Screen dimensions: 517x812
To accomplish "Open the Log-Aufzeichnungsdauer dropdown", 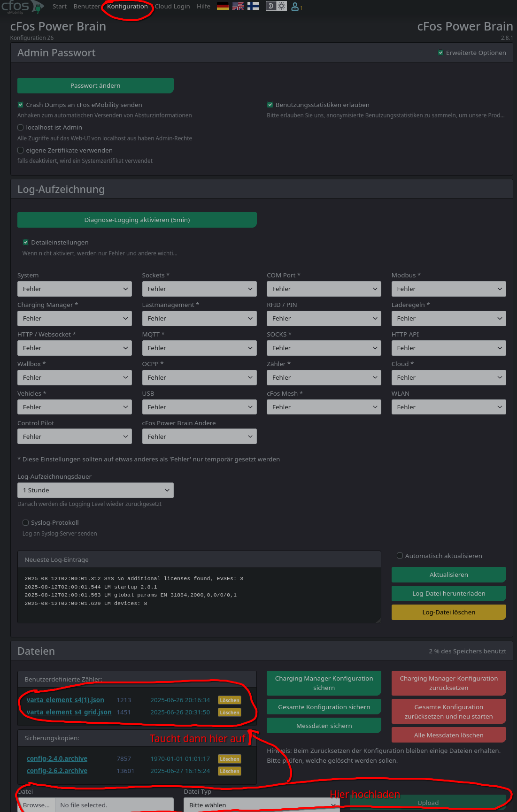I will (x=95, y=490).
